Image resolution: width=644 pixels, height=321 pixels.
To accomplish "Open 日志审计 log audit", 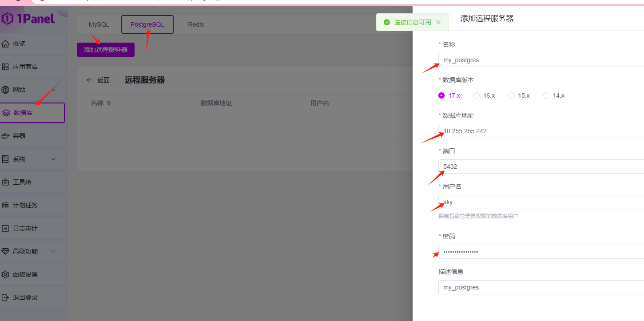I will (x=32, y=228).
